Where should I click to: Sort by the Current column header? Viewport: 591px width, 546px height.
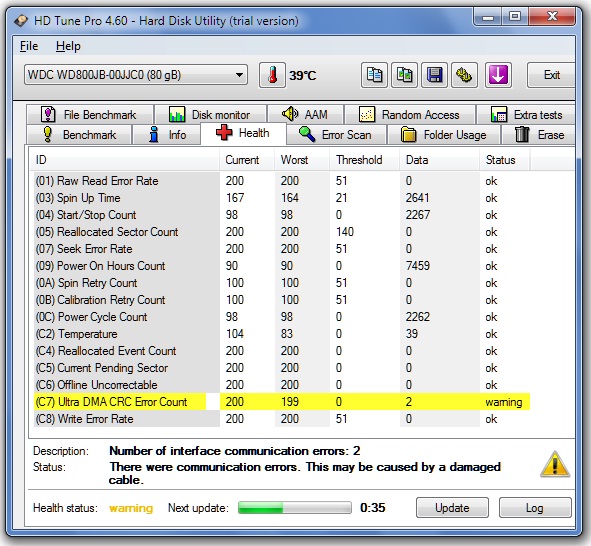247,160
